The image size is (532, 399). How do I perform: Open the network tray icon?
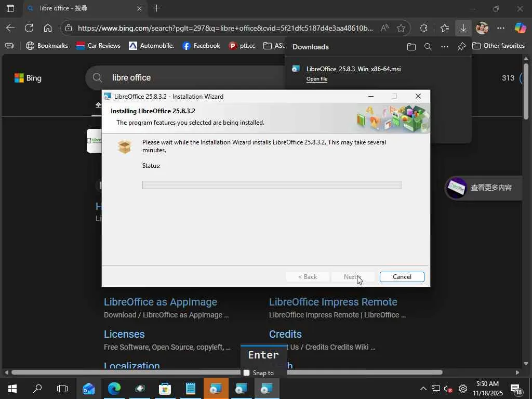click(436, 389)
